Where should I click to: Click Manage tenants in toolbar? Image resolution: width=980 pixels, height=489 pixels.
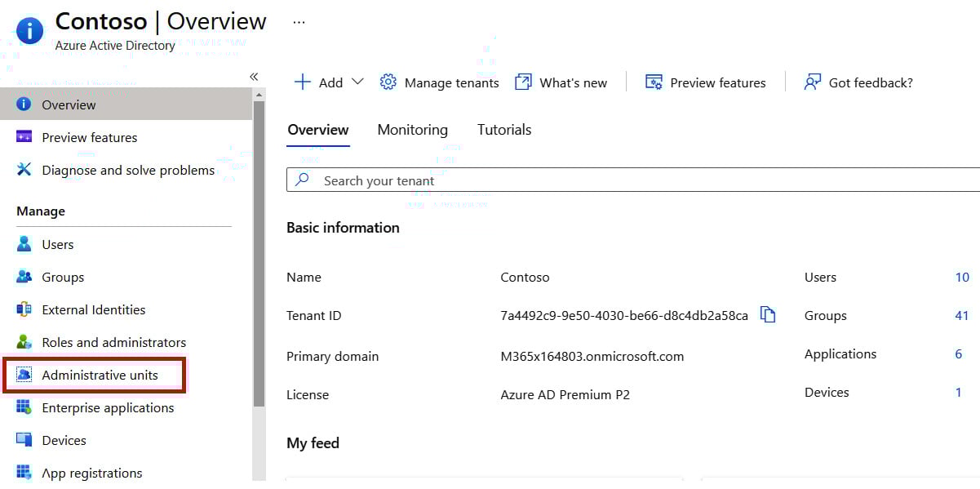point(451,82)
